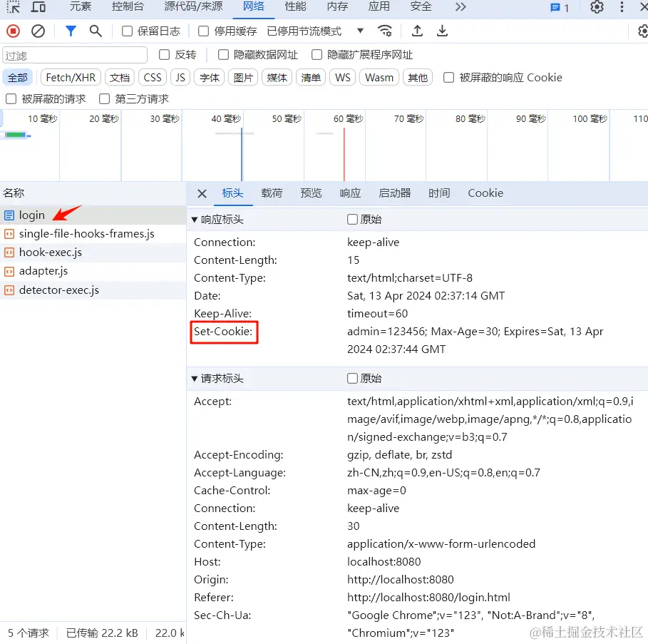Click detector-exec.js script icon
This screenshot has height=644, width=648.
pyautogui.click(x=9, y=290)
